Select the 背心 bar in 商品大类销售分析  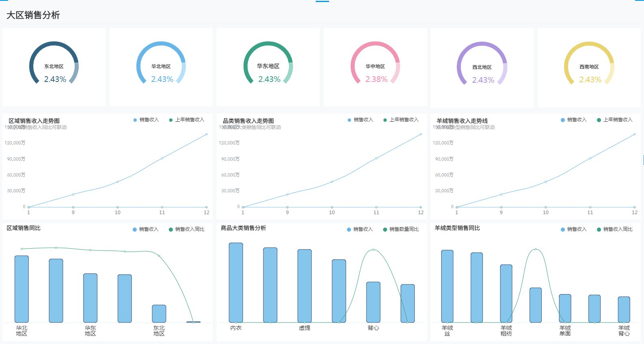coord(373,302)
